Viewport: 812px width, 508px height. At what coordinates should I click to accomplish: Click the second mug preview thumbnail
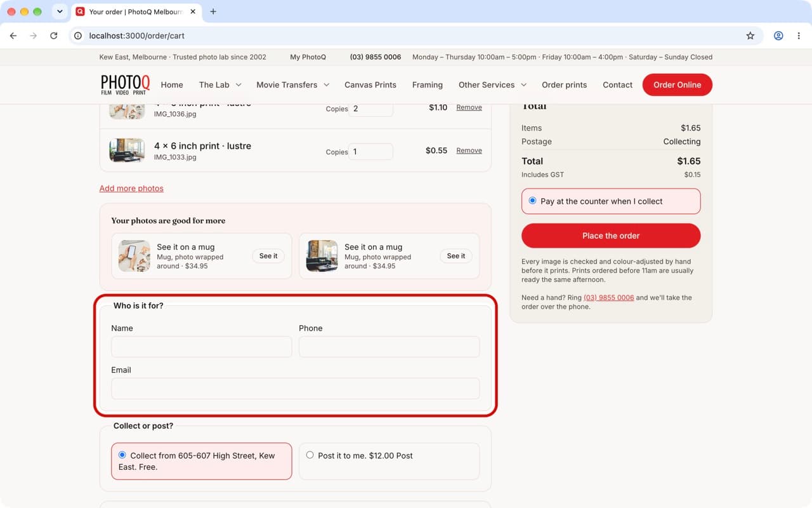tap(322, 256)
